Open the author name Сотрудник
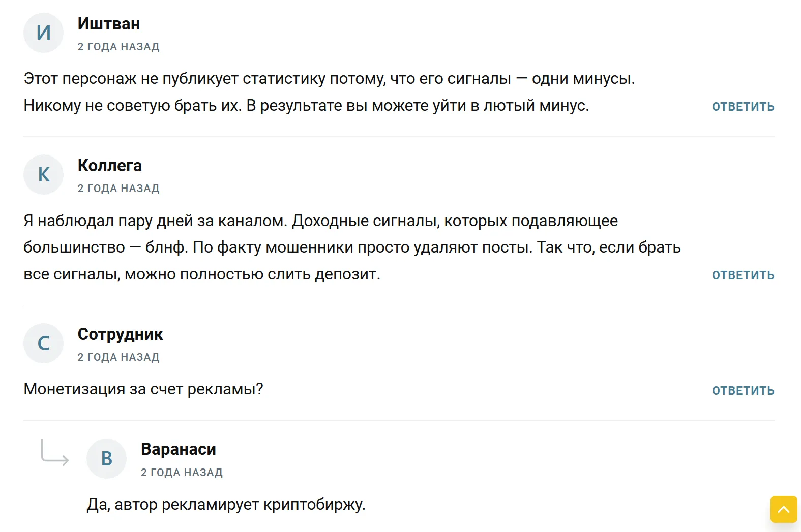 point(120,334)
